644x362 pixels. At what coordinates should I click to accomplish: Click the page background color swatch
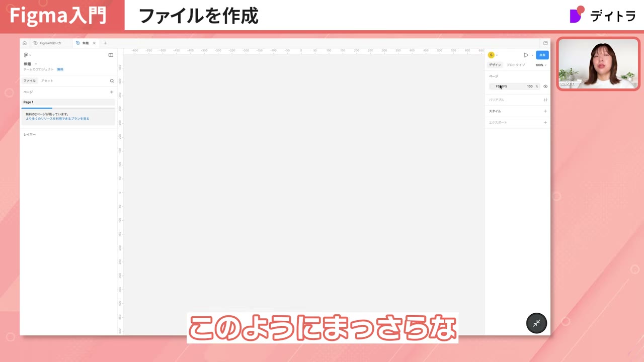pyautogui.click(x=493, y=86)
